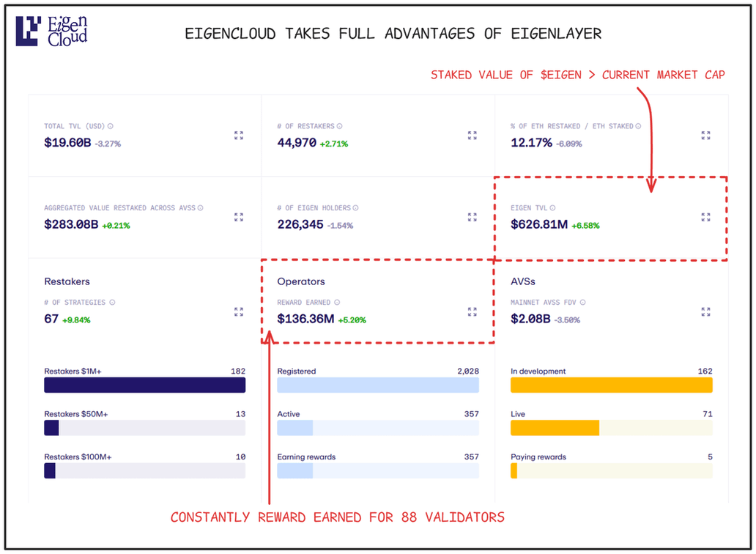The image size is (756, 554).
Task: Expand the % of ETH Restaked card
Action: pyautogui.click(x=705, y=136)
